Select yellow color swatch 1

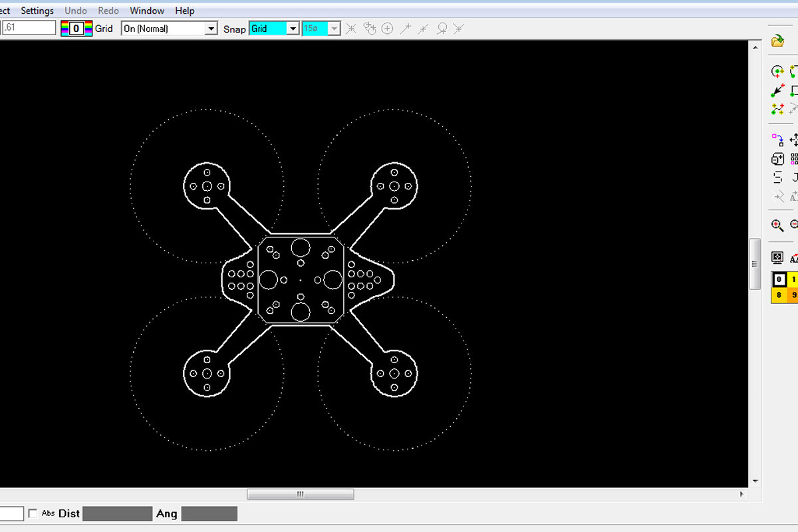(793, 279)
